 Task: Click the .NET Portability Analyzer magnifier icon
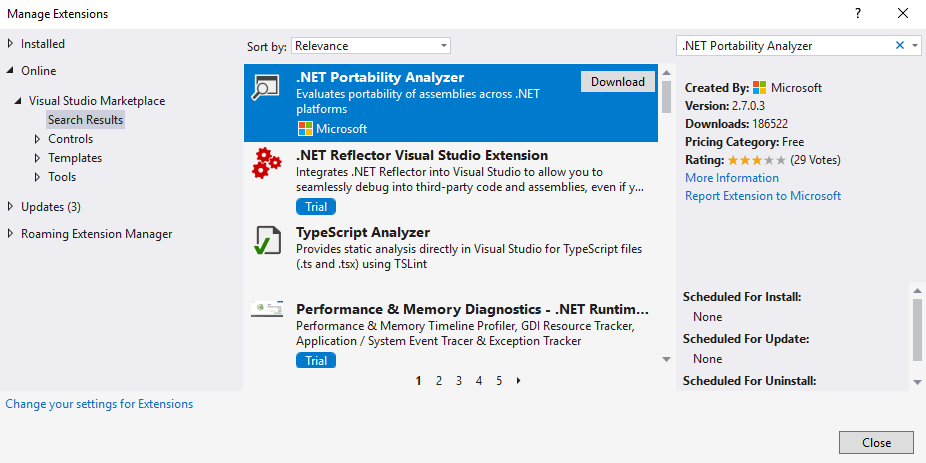pos(264,87)
